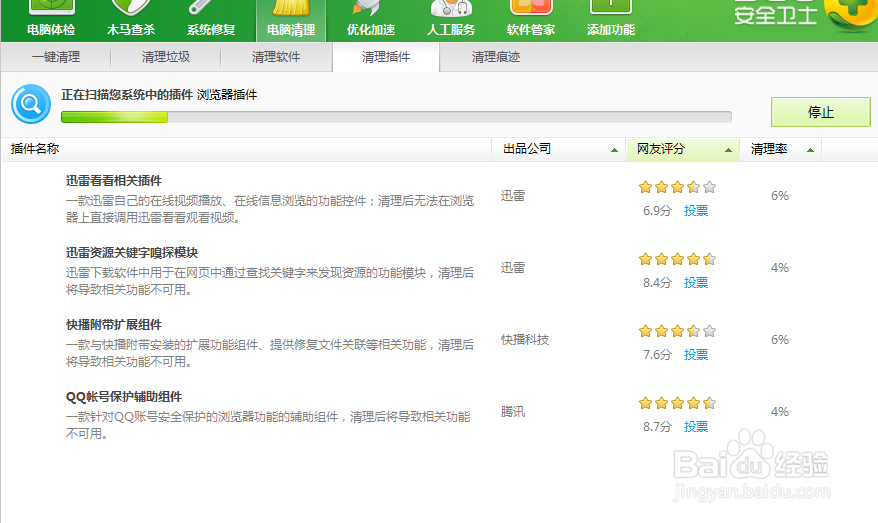
Task: Click the blue magnifier scan icon
Action: point(31,104)
